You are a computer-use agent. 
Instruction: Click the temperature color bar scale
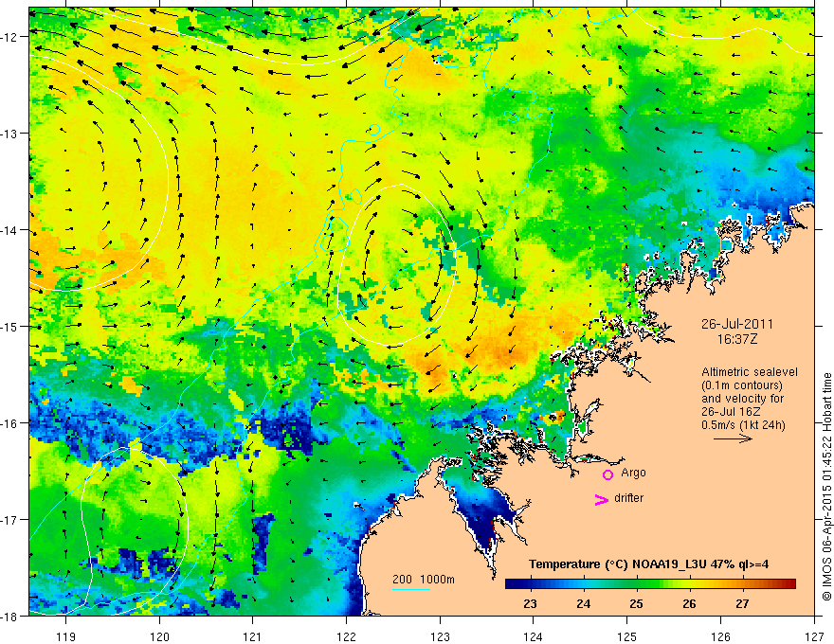[x=650, y=583]
